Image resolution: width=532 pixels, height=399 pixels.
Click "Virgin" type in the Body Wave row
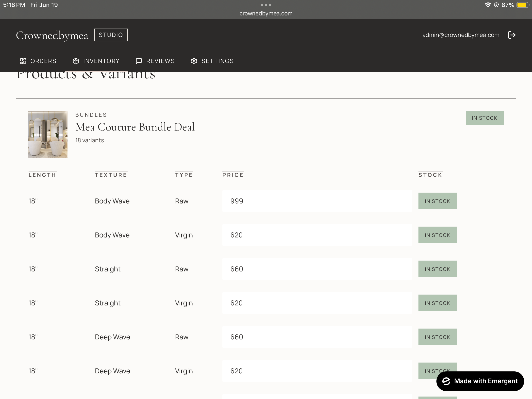(184, 235)
